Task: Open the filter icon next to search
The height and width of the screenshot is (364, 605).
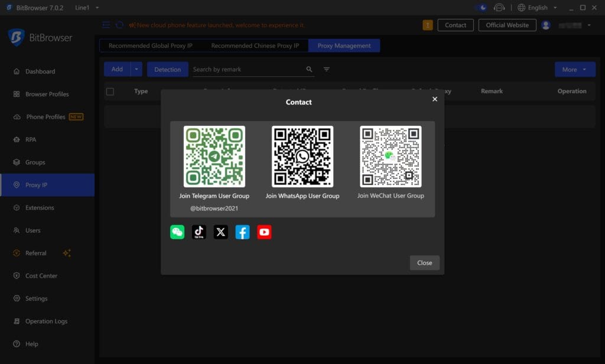Action: (x=326, y=69)
